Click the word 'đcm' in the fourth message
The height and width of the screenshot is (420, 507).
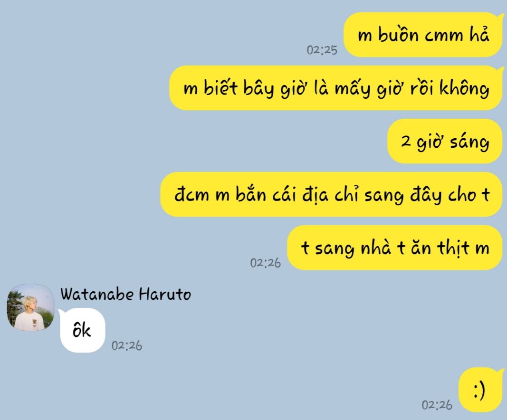click(x=191, y=195)
